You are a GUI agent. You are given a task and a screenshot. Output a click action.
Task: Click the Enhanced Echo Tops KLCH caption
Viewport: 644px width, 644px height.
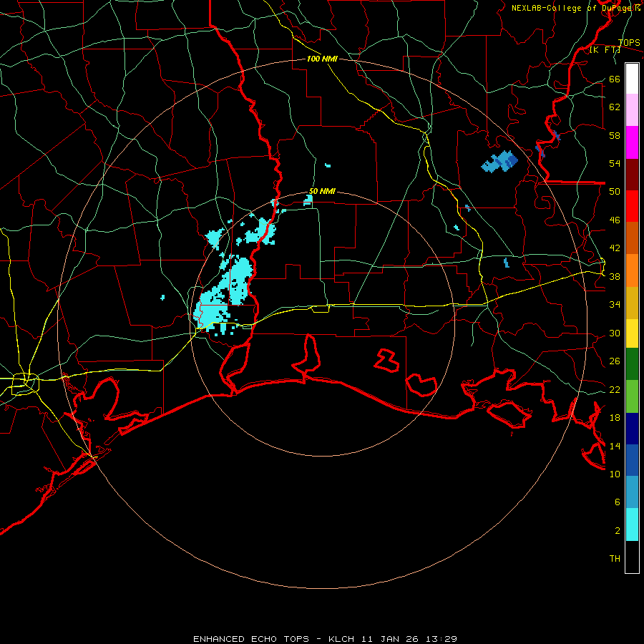click(325, 639)
